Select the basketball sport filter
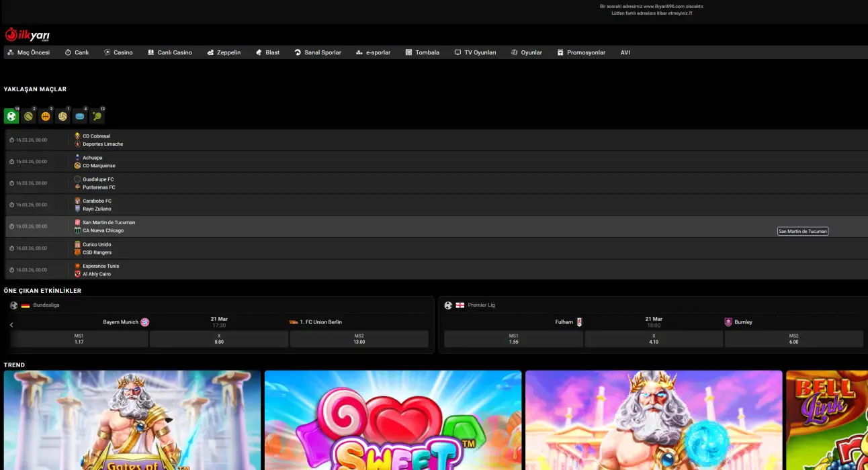868x470 pixels. (46, 116)
